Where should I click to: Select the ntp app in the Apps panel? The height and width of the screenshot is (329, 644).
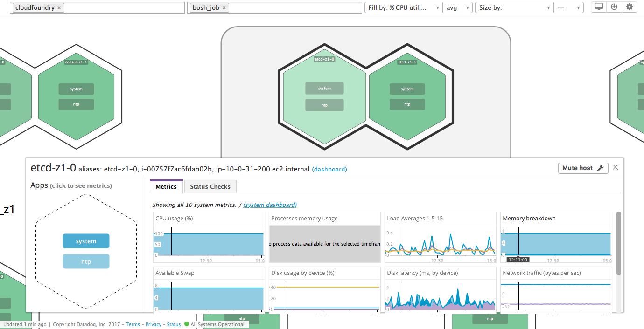point(86,261)
